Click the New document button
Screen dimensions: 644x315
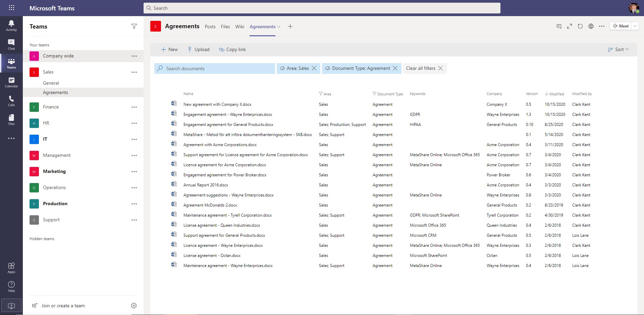coord(169,49)
